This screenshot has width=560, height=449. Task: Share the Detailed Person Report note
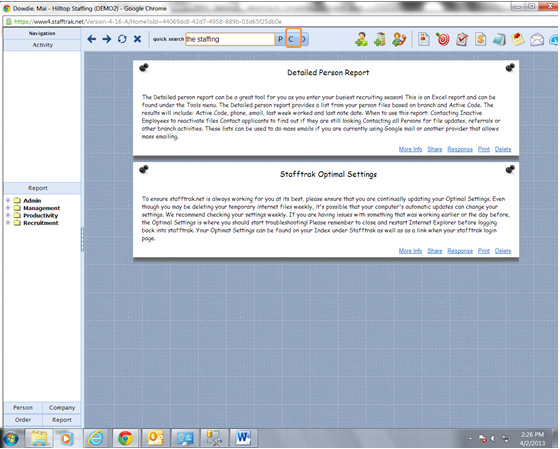[435, 149]
